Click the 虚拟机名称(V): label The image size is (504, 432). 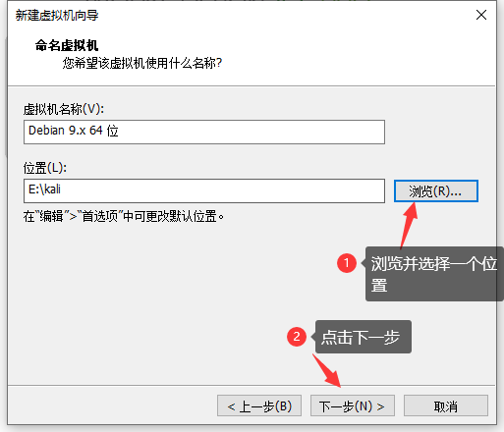coord(64,109)
